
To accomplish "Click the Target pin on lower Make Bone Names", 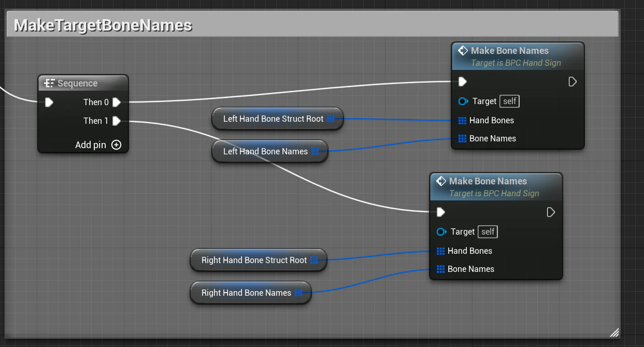I will point(442,232).
